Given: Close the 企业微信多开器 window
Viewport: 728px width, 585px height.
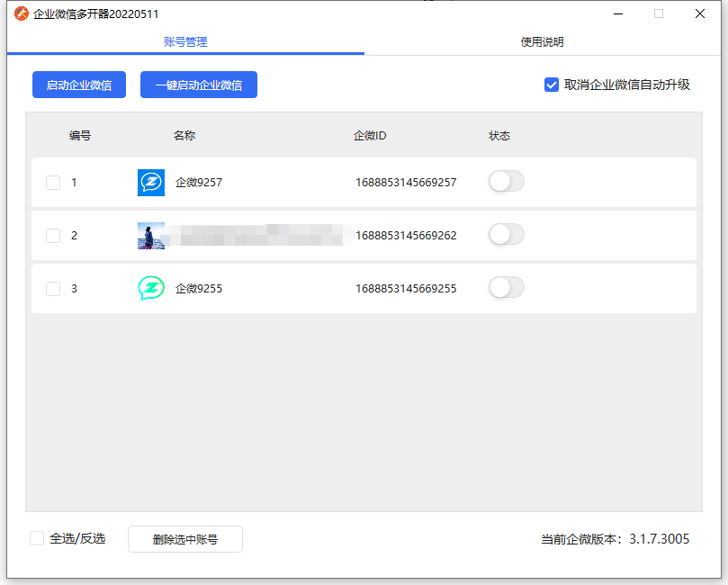Looking at the screenshot, I should (700, 13).
